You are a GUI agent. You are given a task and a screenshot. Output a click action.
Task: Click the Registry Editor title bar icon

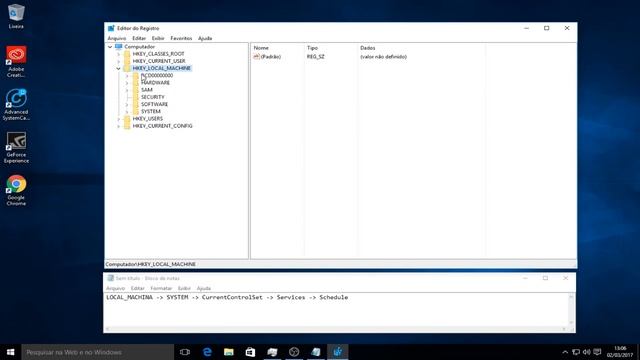pyautogui.click(x=111, y=28)
